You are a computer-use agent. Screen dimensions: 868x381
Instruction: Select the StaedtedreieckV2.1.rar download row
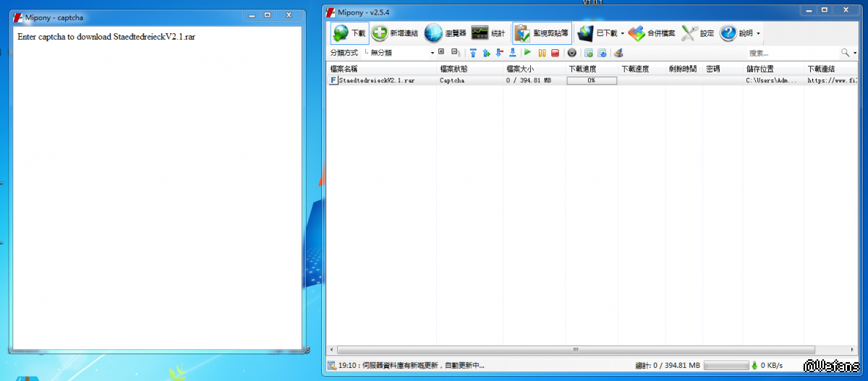592,80
